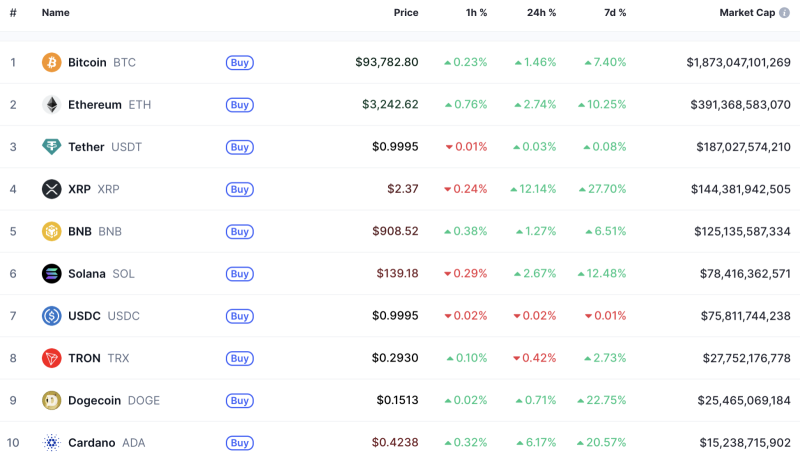Click Dogecoin price $0.1513
The height and width of the screenshot is (457, 800).
[x=397, y=401]
